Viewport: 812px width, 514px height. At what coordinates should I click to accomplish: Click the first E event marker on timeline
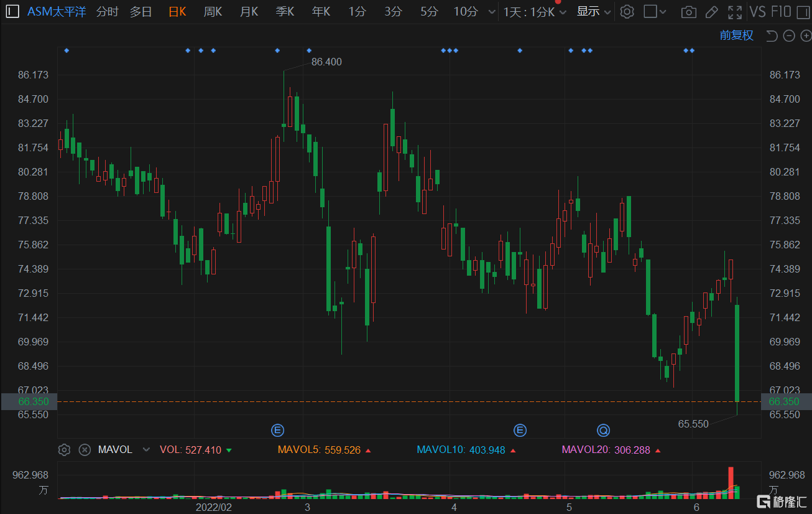coord(277,430)
